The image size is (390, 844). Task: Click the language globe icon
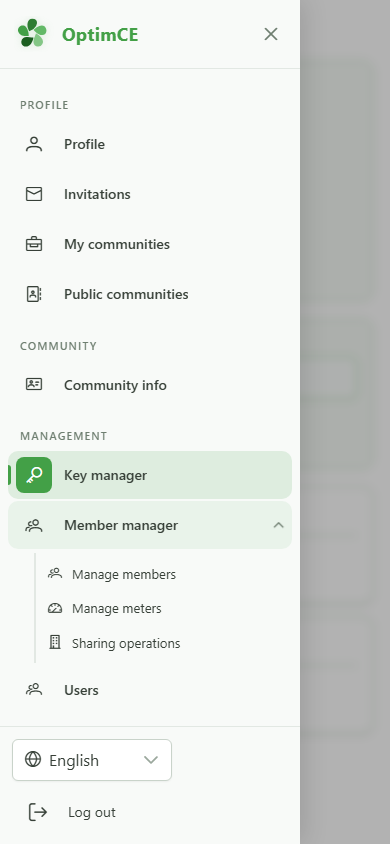pyautogui.click(x=33, y=759)
